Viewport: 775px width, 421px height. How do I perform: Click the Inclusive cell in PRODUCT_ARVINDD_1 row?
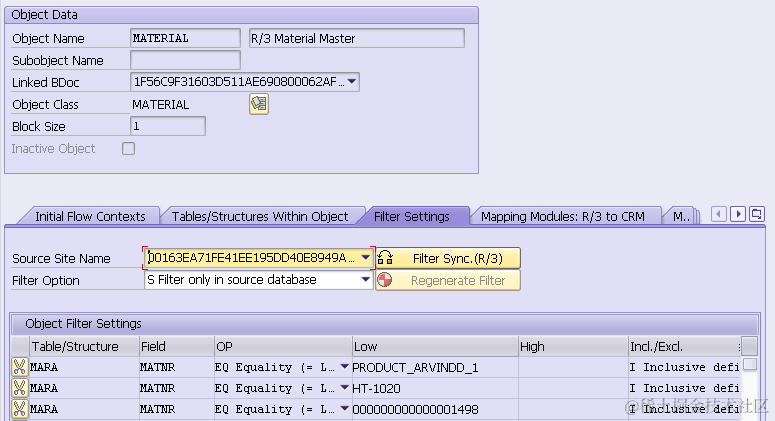click(684, 367)
